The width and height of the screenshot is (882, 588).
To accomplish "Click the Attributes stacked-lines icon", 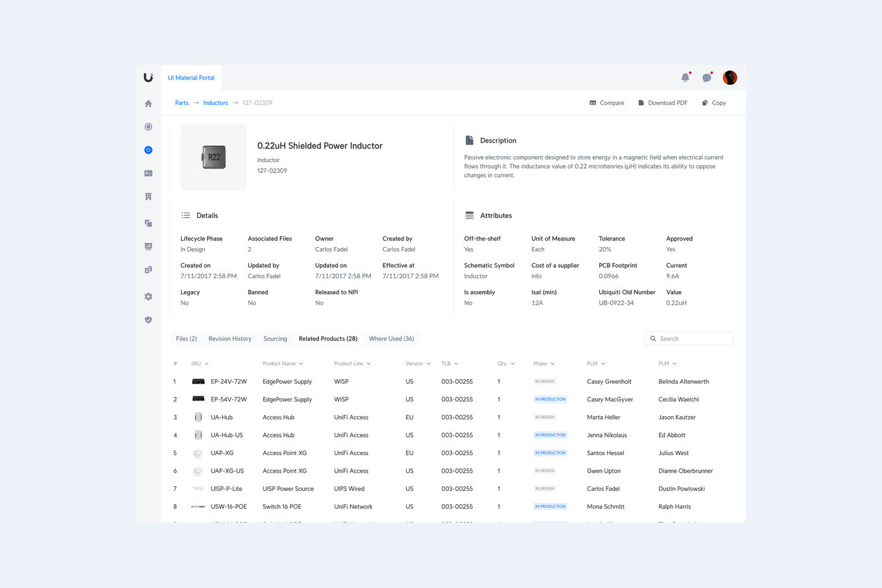I will 470,215.
